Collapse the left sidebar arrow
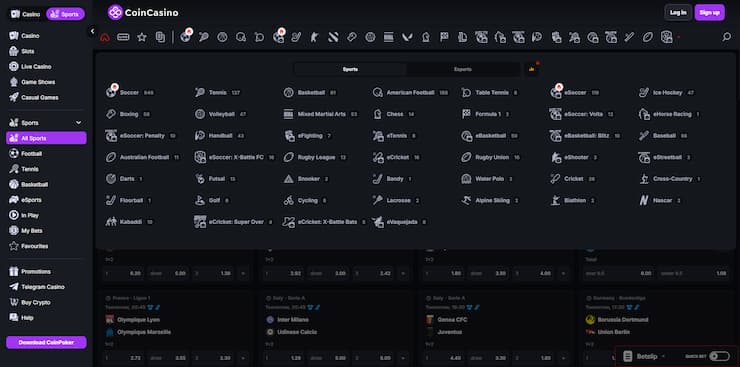This screenshot has height=367, width=740. click(x=92, y=31)
